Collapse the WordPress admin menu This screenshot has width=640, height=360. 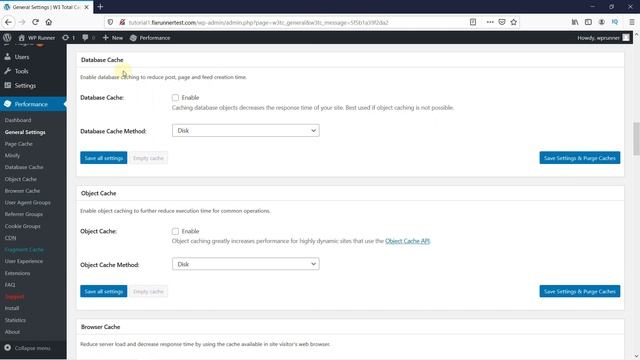[27, 348]
